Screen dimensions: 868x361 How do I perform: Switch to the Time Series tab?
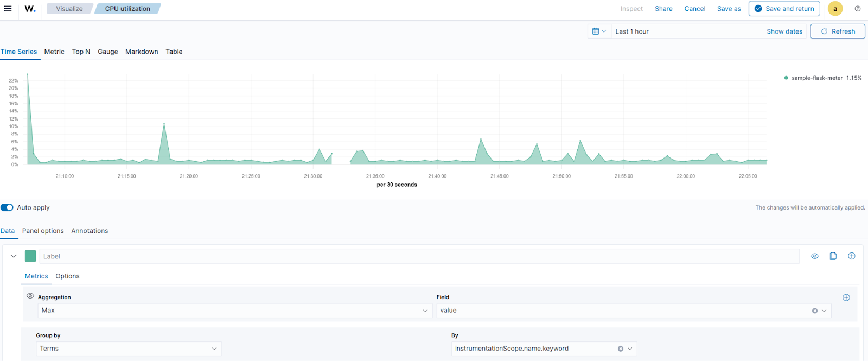19,52
